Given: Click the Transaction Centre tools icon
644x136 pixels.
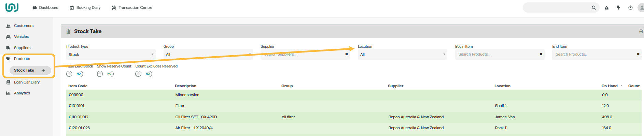Looking at the screenshot, I should (114, 7).
